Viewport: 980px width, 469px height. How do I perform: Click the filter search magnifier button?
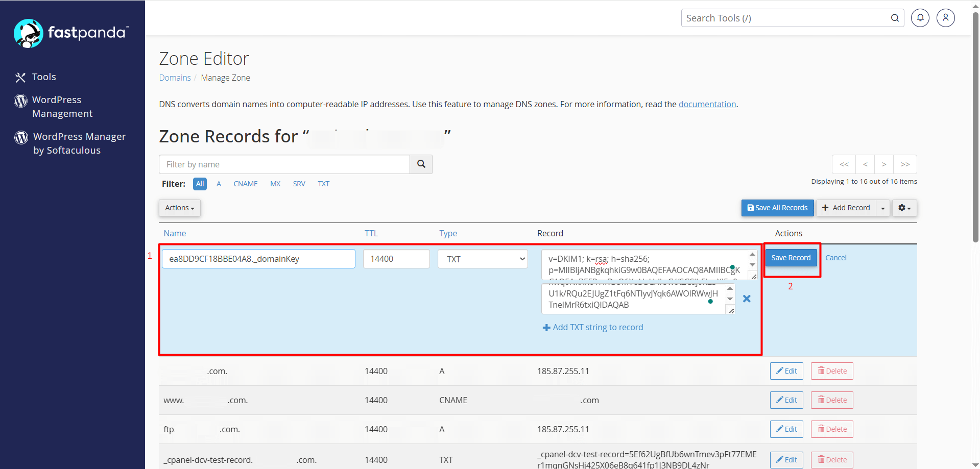click(421, 164)
